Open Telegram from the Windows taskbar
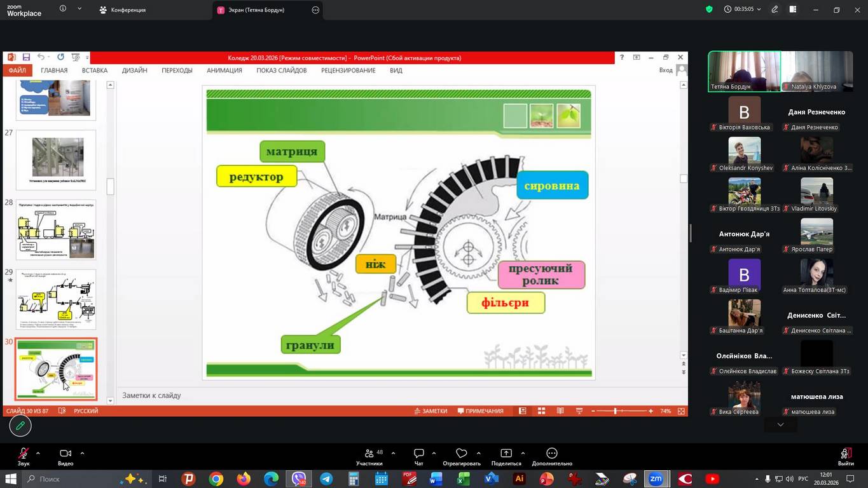The width and height of the screenshot is (868, 488). coord(326,478)
